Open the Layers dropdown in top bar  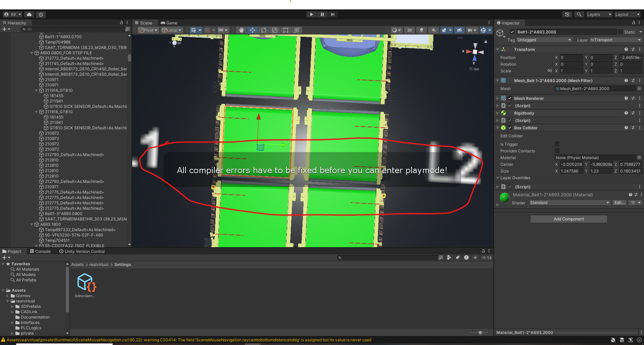pos(599,14)
